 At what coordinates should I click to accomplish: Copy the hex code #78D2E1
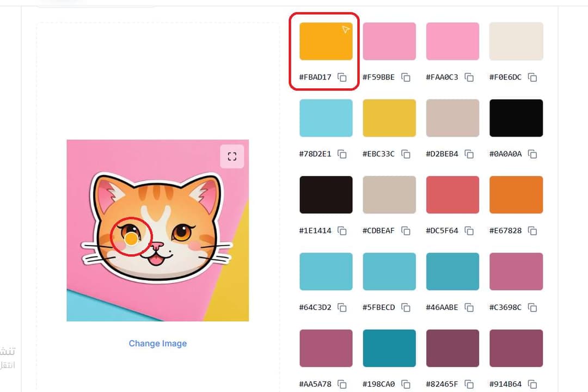coord(342,154)
